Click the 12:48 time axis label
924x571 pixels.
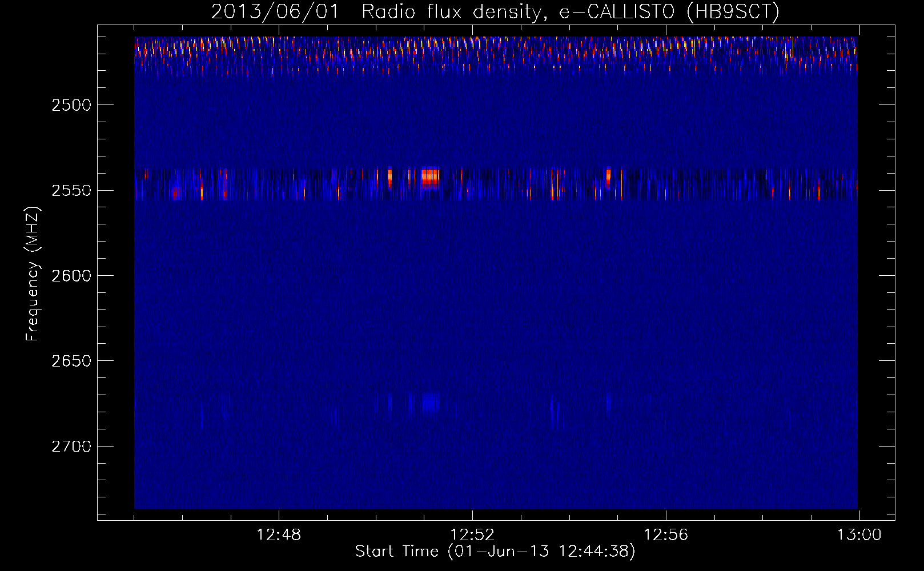[x=279, y=535]
